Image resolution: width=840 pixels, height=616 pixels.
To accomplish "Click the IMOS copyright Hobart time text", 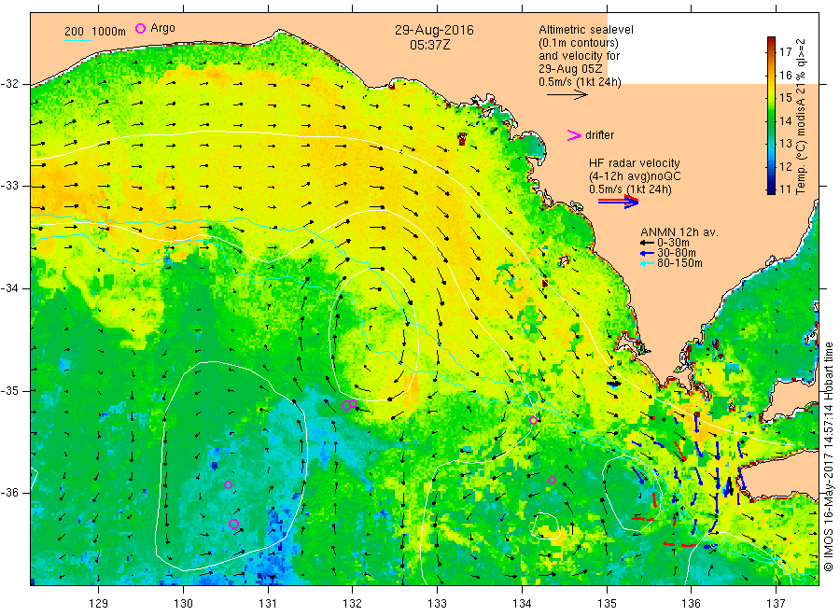I will click(x=829, y=458).
